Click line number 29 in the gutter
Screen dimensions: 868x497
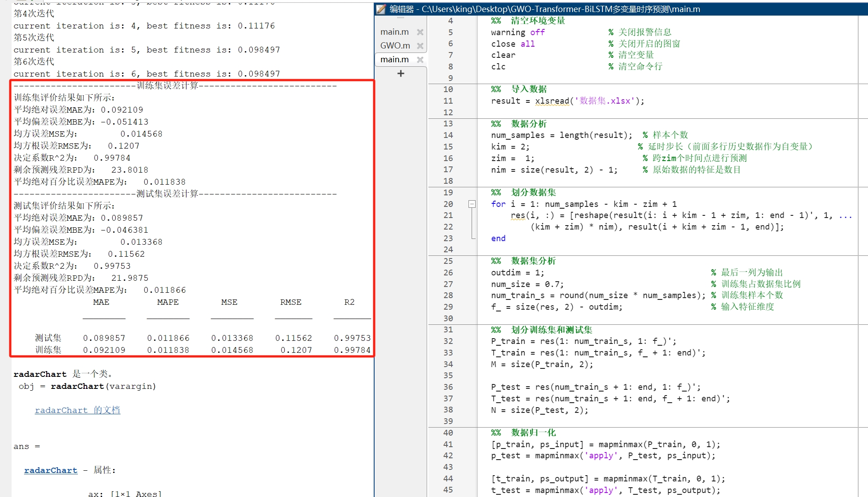(x=448, y=307)
